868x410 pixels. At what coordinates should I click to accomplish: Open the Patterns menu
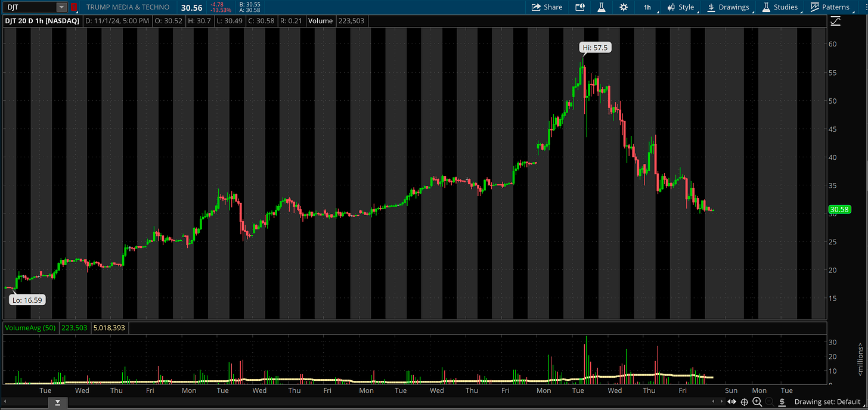pyautogui.click(x=830, y=7)
